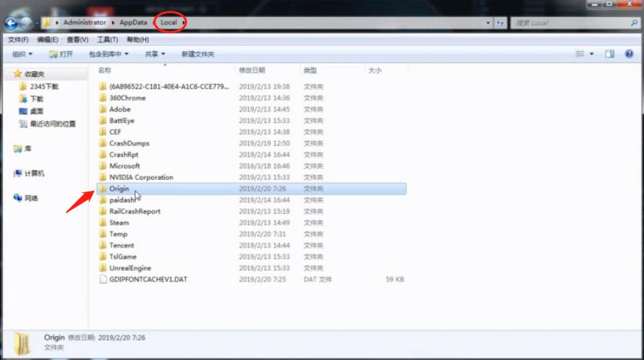Viewport: 644px width, 360px height.
Task: Click the address bar refresh button
Action: (x=500, y=23)
